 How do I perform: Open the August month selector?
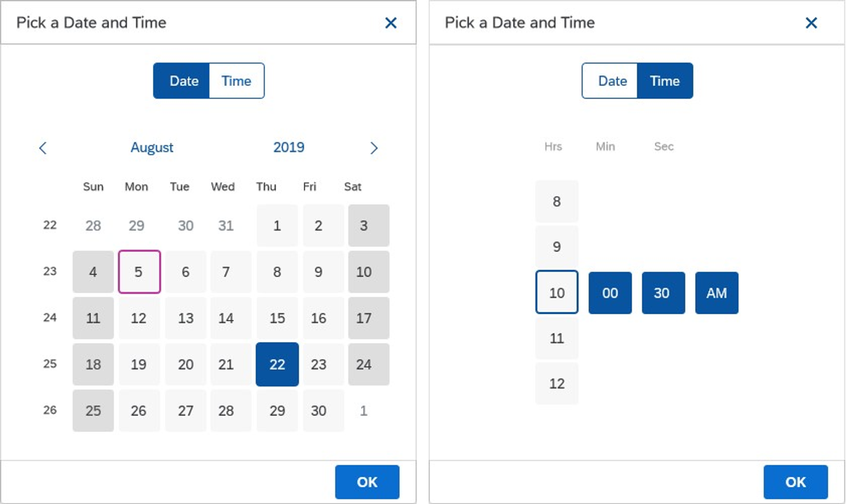[152, 147]
